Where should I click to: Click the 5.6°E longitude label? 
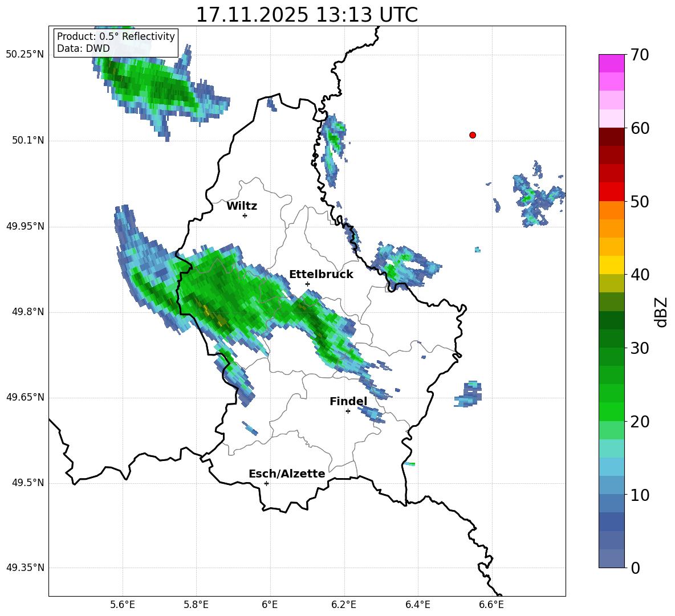point(123,605)
